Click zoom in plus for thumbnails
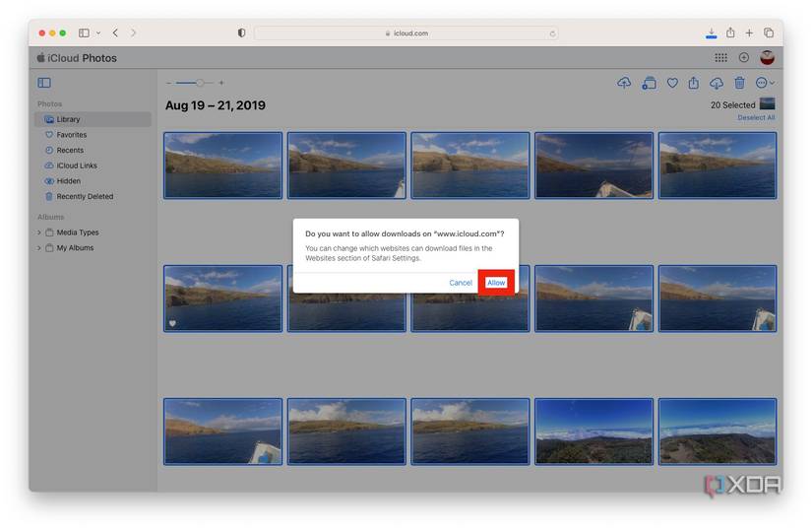The width and height of the screenshot is (812, 530). pos(221,83)
